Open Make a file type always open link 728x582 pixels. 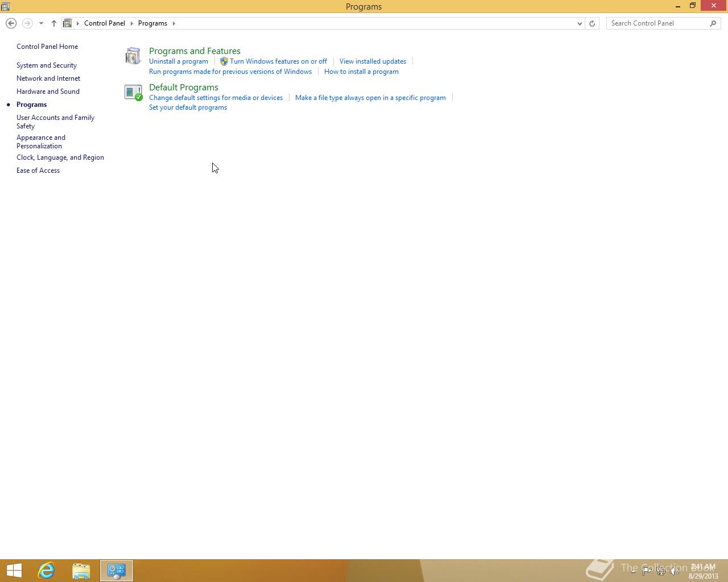click(x=370, y=98)
